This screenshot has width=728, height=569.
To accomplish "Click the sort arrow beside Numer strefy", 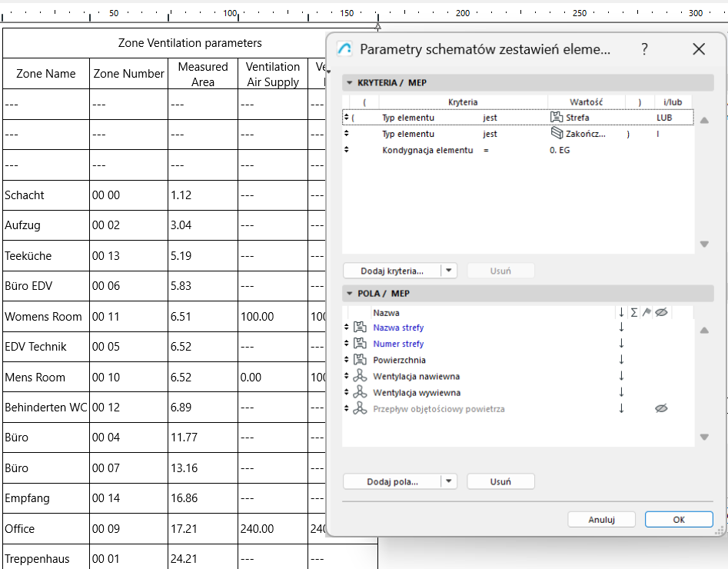I will click(621, 344).
